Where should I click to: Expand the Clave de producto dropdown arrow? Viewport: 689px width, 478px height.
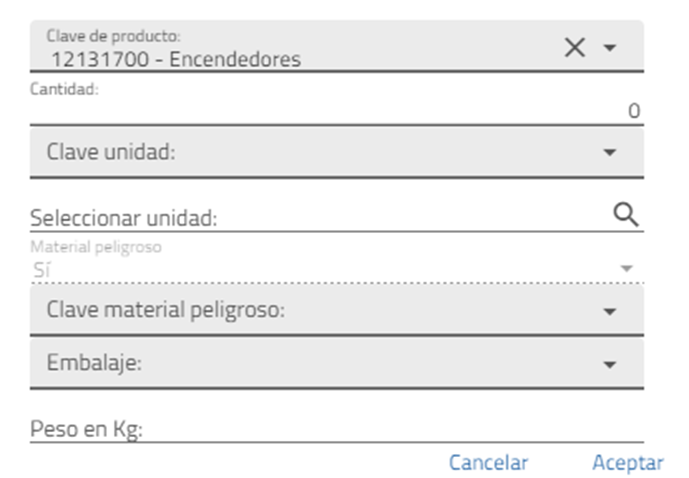(x=610, y=47)
